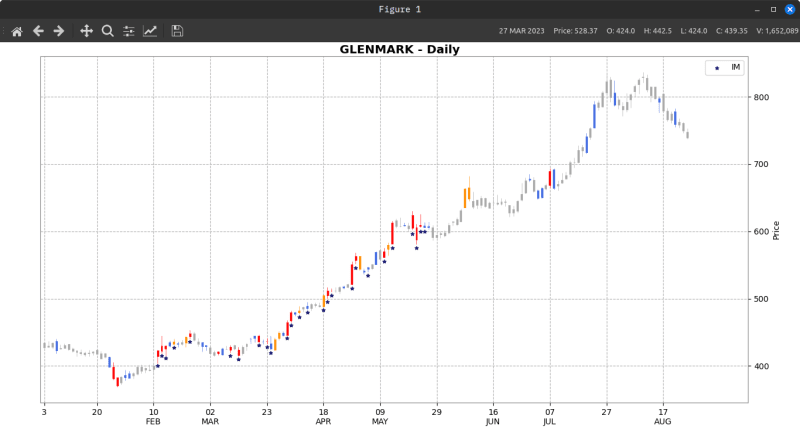Click the 29 date tick label
This screenshot has height=429, width=800.
pos(436,412)
